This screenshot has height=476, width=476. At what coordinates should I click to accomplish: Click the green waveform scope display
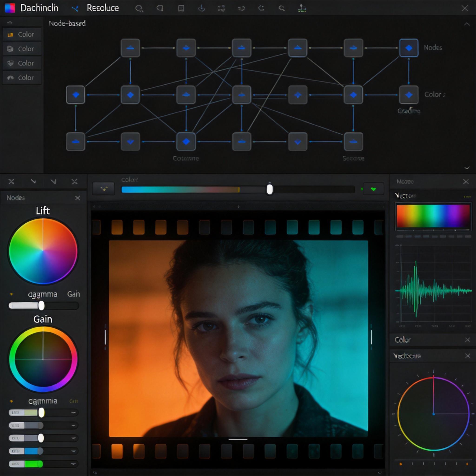tap(434, 284)
